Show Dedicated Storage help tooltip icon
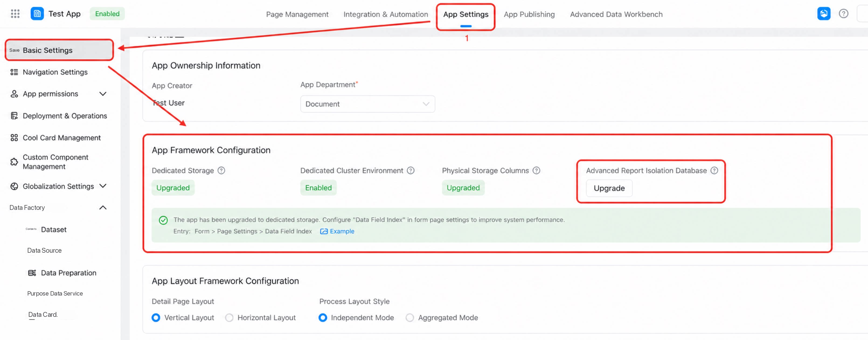868x340 pixels. click(x=221, y=171)
